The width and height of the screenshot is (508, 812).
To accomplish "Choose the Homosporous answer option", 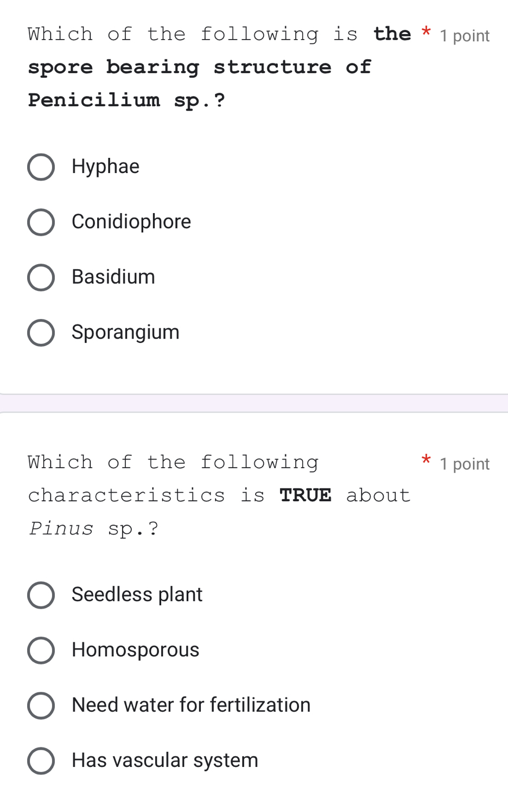I will tap(41, 650).
